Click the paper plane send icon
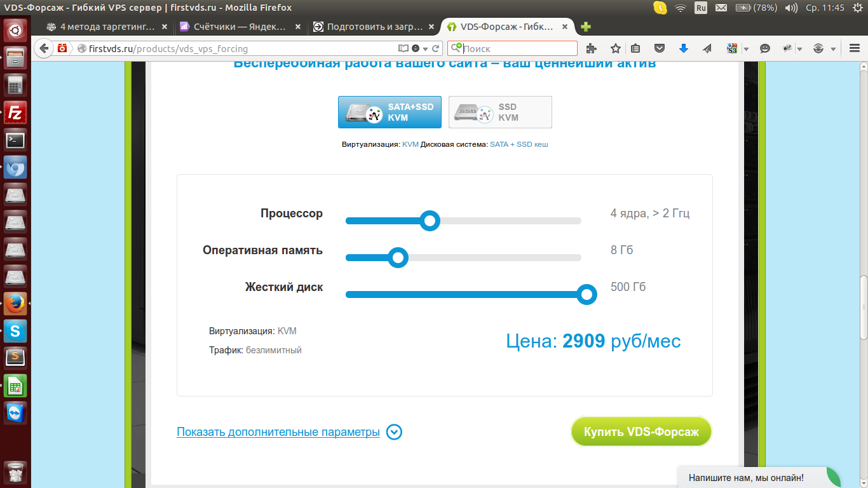 pyautogui.click(x=707, y=48)
